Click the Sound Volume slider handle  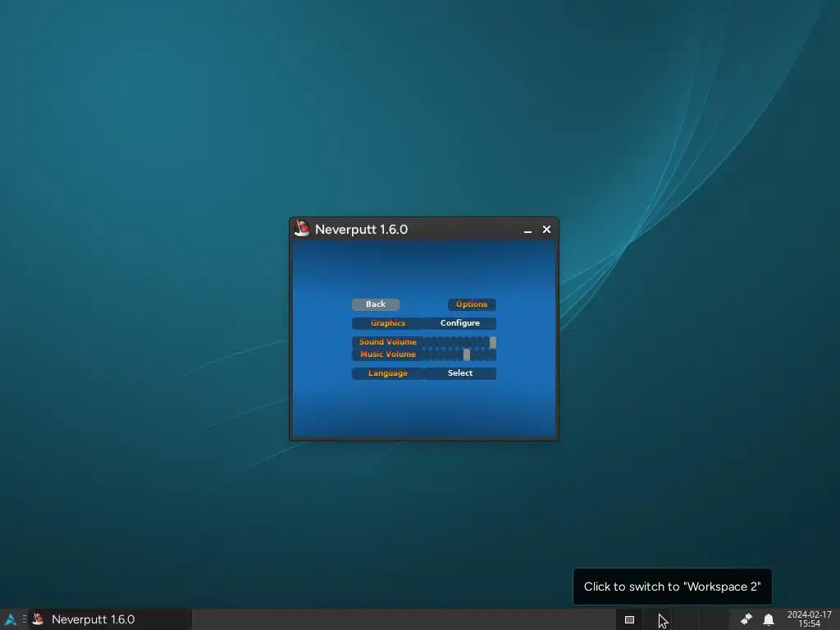click(x=493, y=342)
